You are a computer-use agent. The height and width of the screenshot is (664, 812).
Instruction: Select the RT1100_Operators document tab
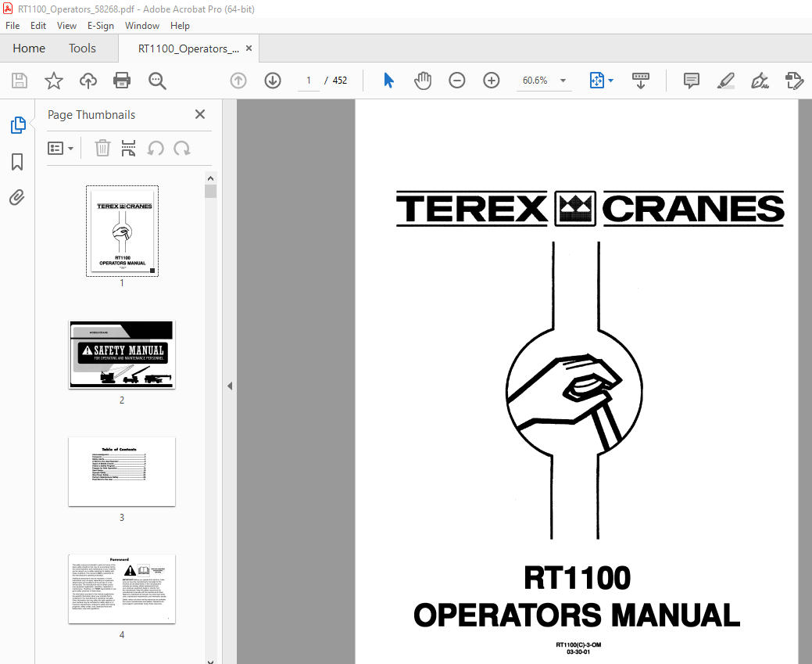coord(188,48)
